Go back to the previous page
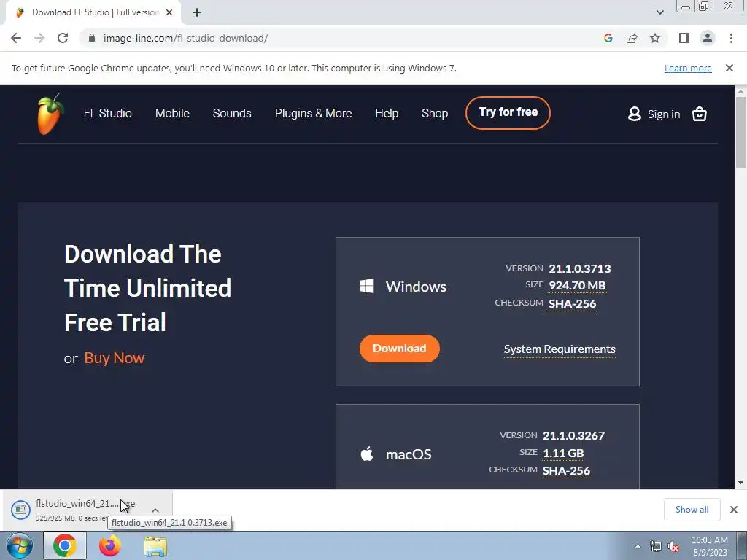 pyautogui.click(x=16, y=38)
